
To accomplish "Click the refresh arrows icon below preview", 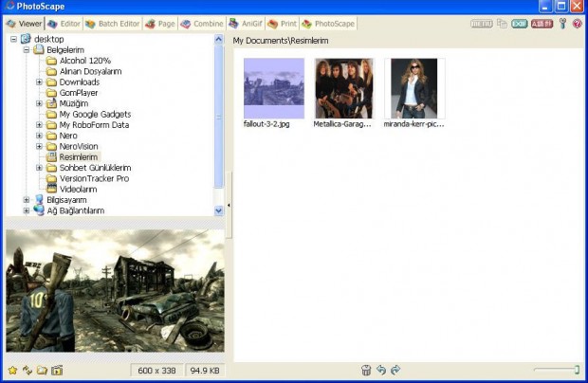I will coord(28,371).
